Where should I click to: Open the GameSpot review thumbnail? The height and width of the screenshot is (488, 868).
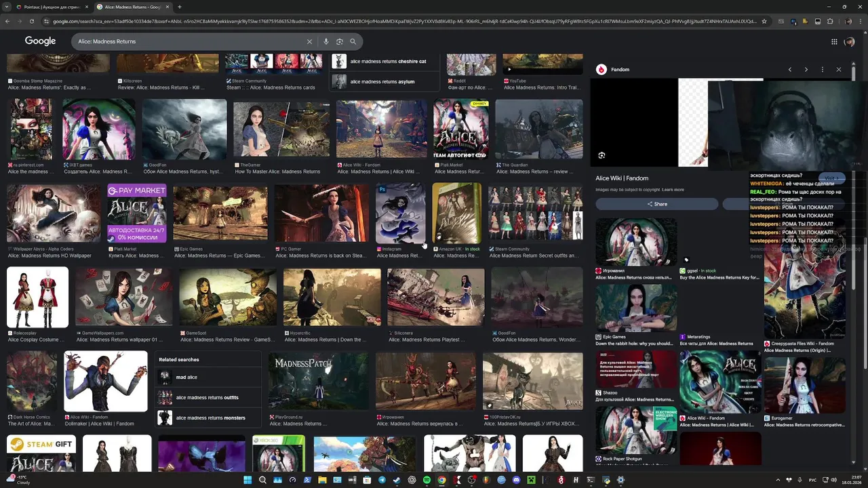[227, 298]
